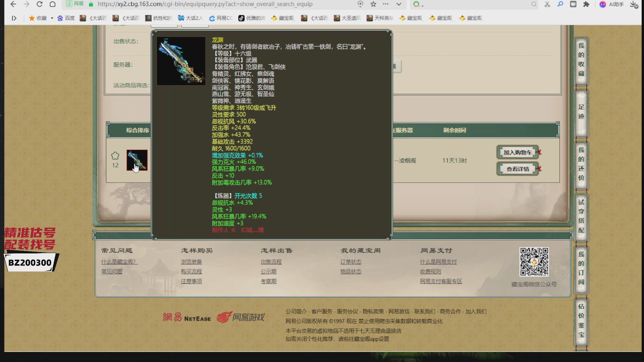Click the 网易游戏 footer logo

point(240,317)
